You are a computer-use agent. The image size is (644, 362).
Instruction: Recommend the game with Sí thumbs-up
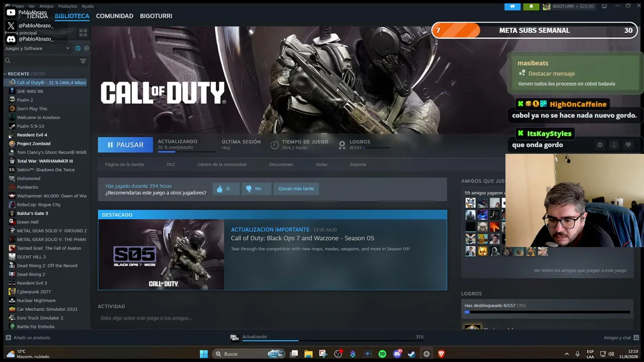coord(225,189)
